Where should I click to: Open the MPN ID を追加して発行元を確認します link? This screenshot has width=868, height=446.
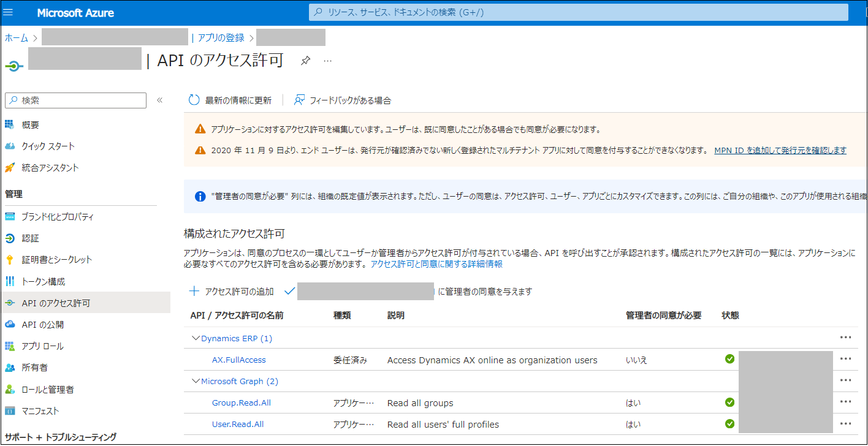coord(780,150)
